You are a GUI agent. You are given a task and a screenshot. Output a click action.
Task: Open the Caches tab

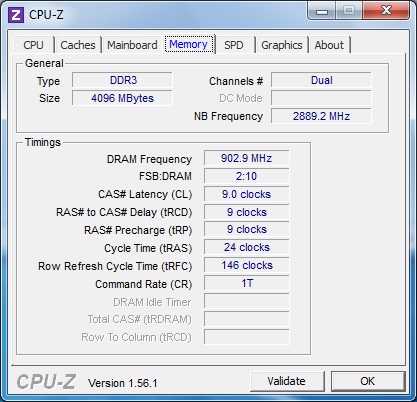pyautogui.click(x=78, y=45)
